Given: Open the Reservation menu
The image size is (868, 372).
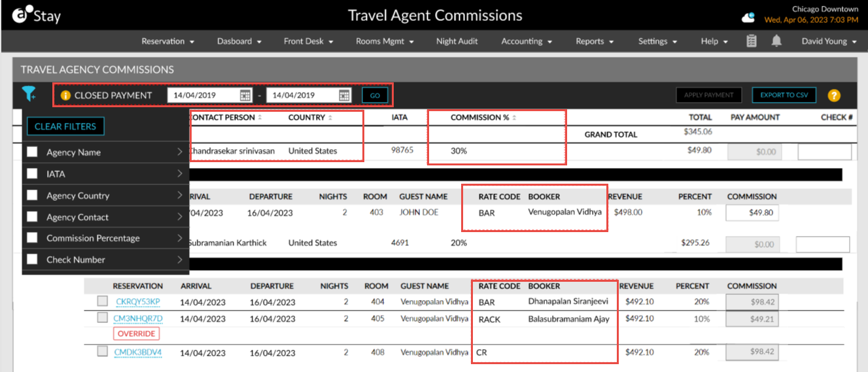Looking at the screenshot, I should coord(168,41).
